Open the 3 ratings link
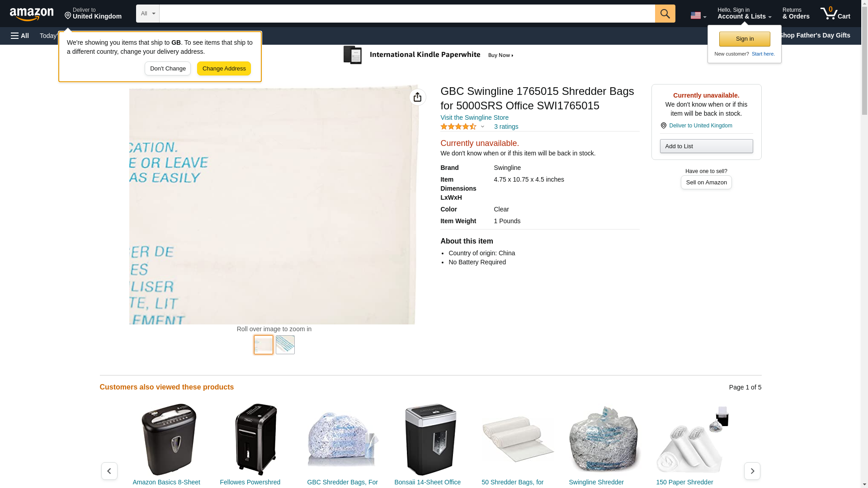The image size is (868, 488). [506, 127]
